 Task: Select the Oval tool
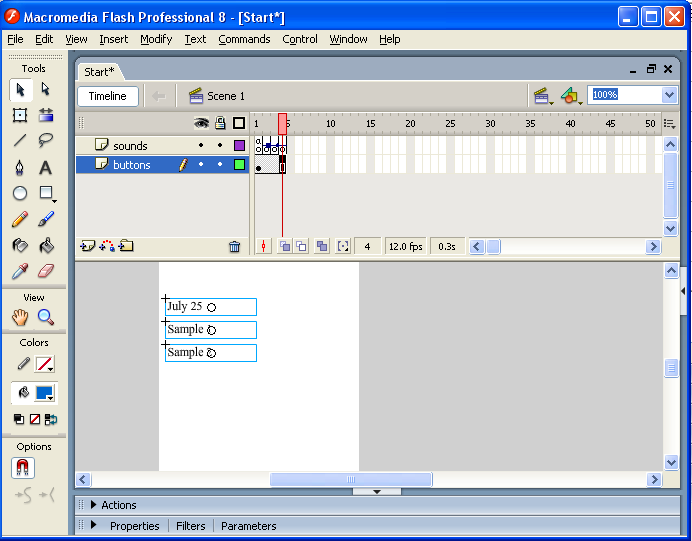point(20,193)
